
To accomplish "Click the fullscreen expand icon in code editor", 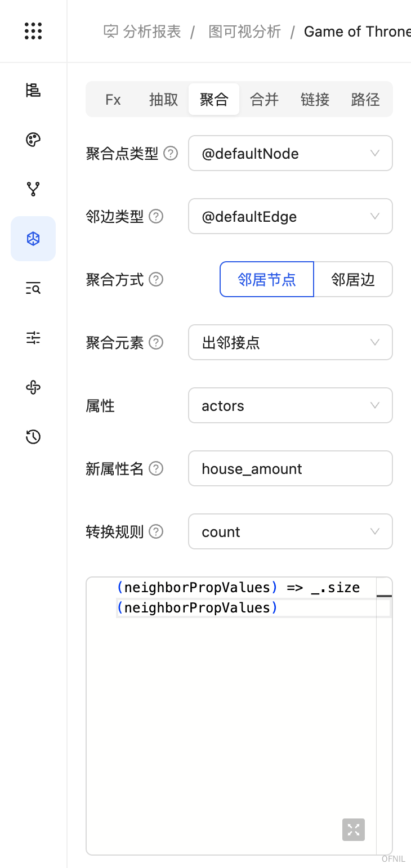I will [354, 829].
